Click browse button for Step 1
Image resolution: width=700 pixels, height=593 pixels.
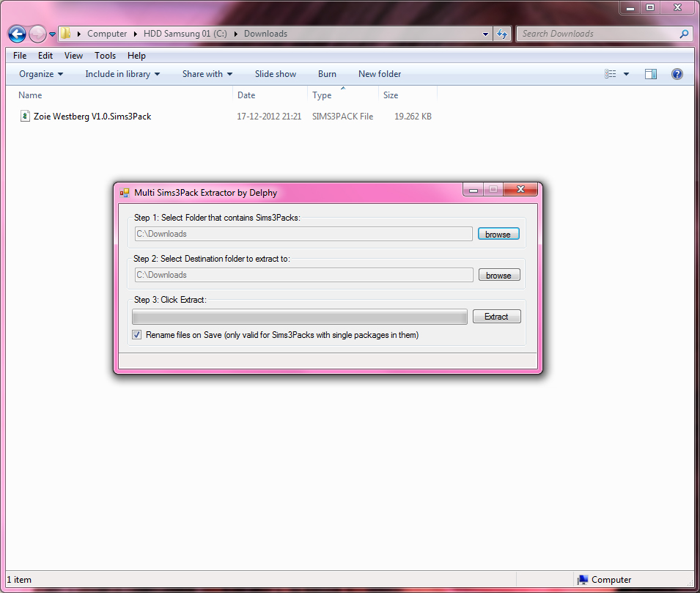pyautogui.click(x=498, y=234)
